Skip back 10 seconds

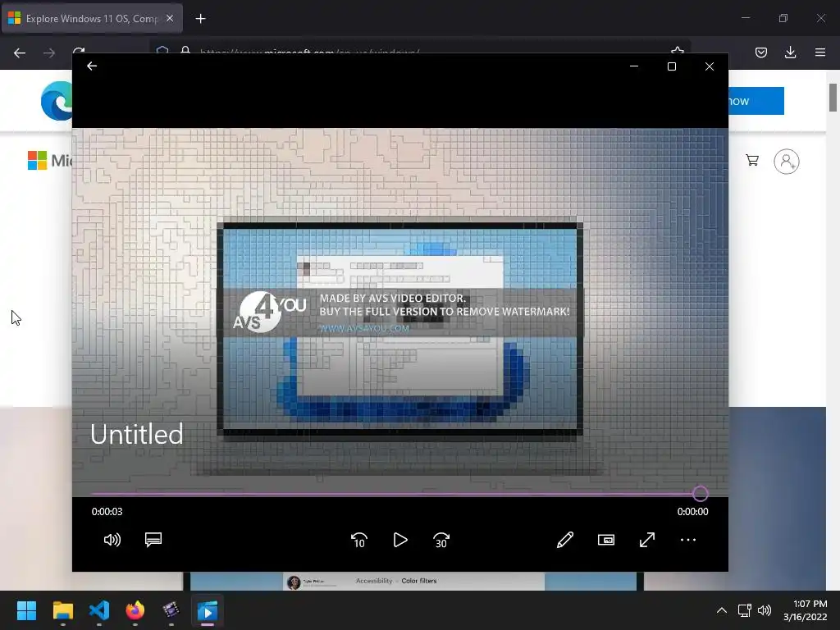coord(359,540)
